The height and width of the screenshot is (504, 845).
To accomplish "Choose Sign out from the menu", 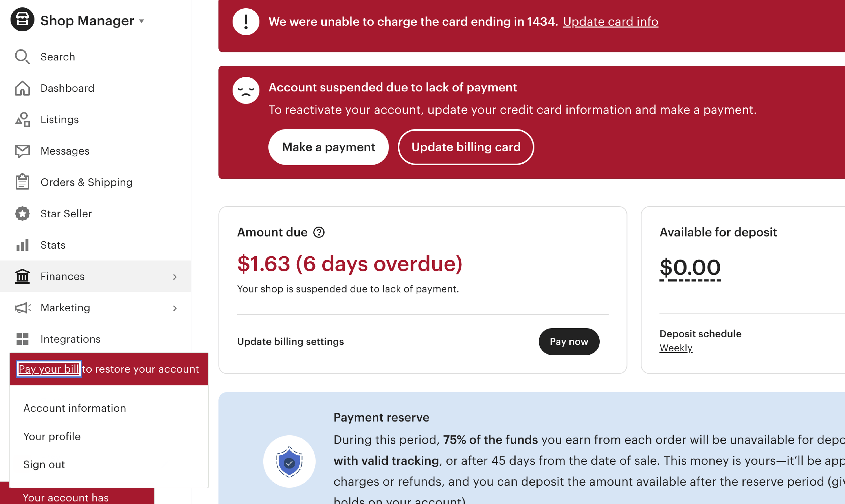I will pyautogui.click(x=44, y=464).
